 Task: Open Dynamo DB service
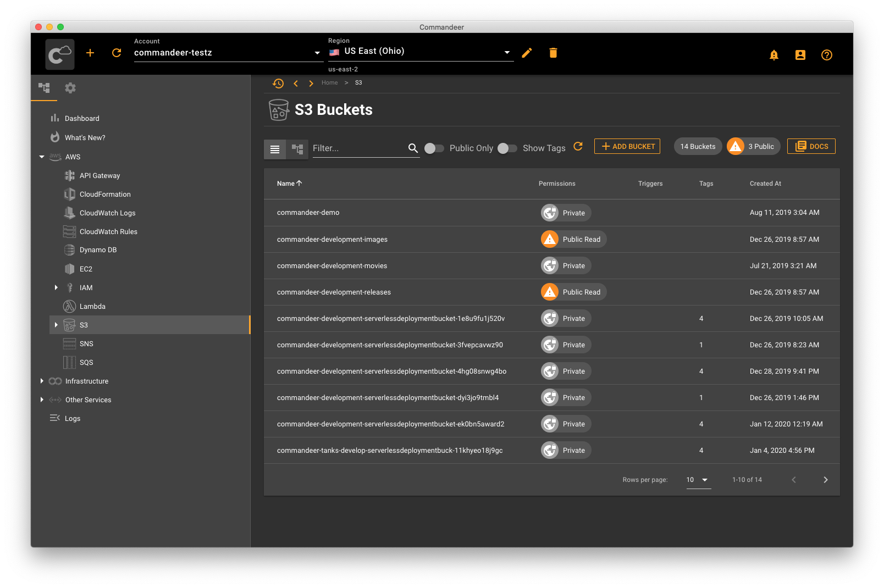click(x=98, y=250)
